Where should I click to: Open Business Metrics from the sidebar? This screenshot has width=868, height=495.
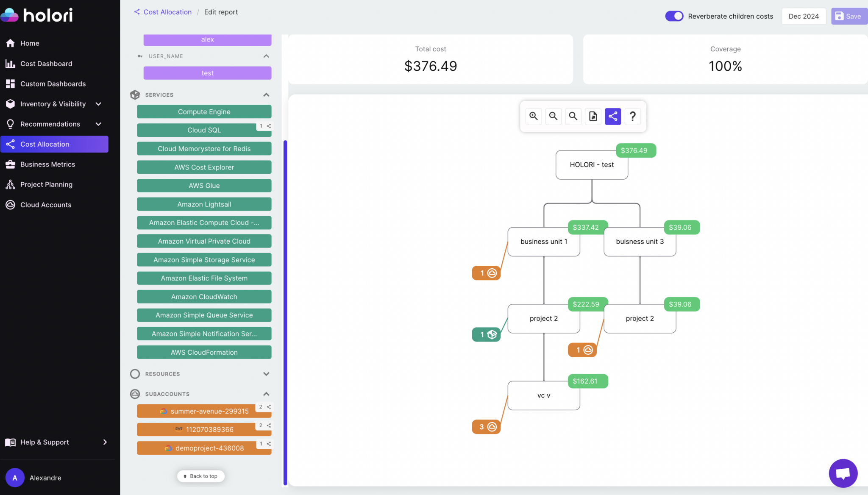(47, 164)
